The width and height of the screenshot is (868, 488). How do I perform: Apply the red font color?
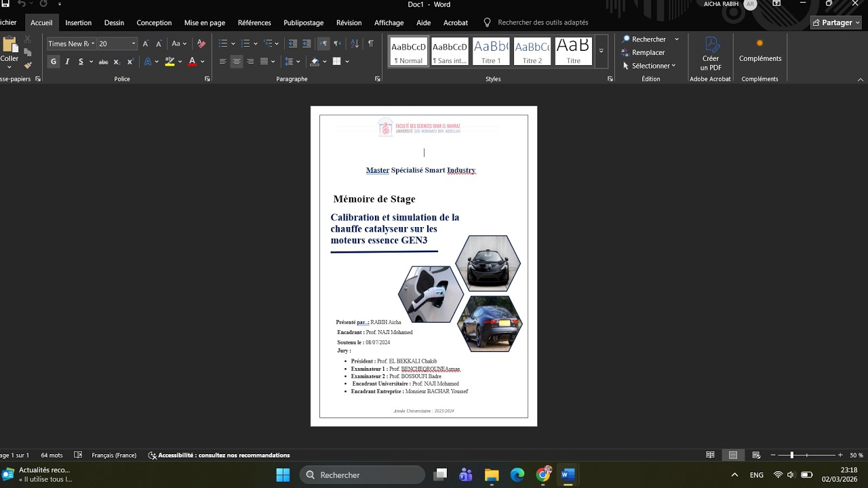click(192, 62)
